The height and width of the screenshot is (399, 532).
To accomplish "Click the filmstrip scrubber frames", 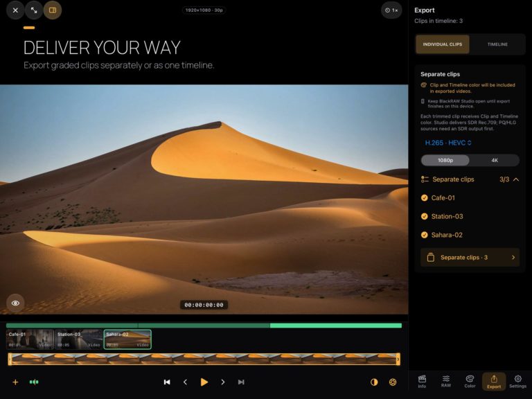I will 204,359.
